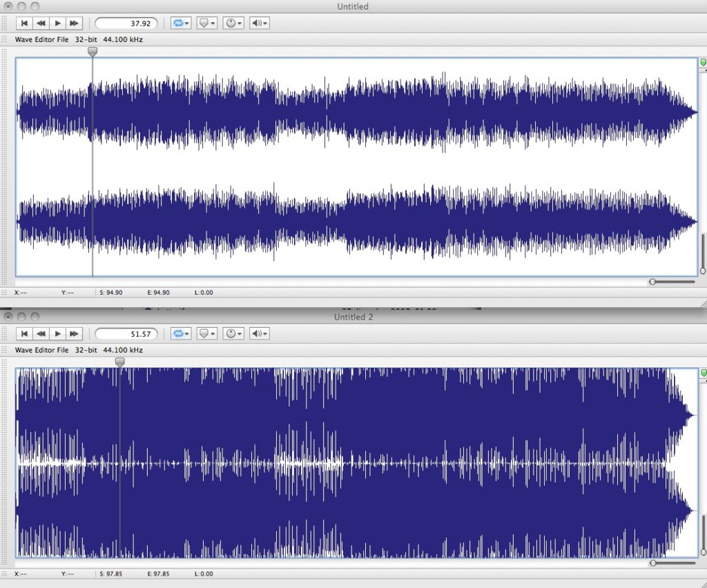Click horizontal zoom slider in Untitled 2 window
The height and width of the screenshot is (588, 707).
(x=672, y=562)
